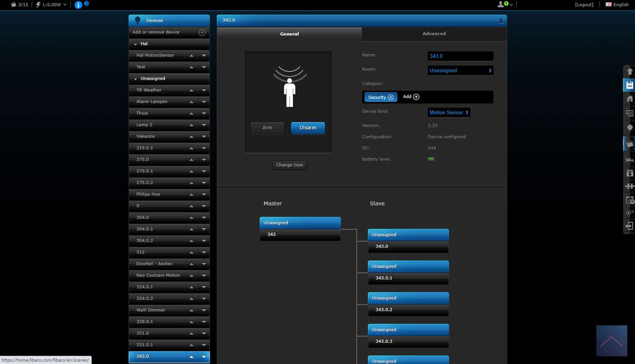Arm the motion sensor
Viewport: 635px width, 364px height.
(267, 128)
